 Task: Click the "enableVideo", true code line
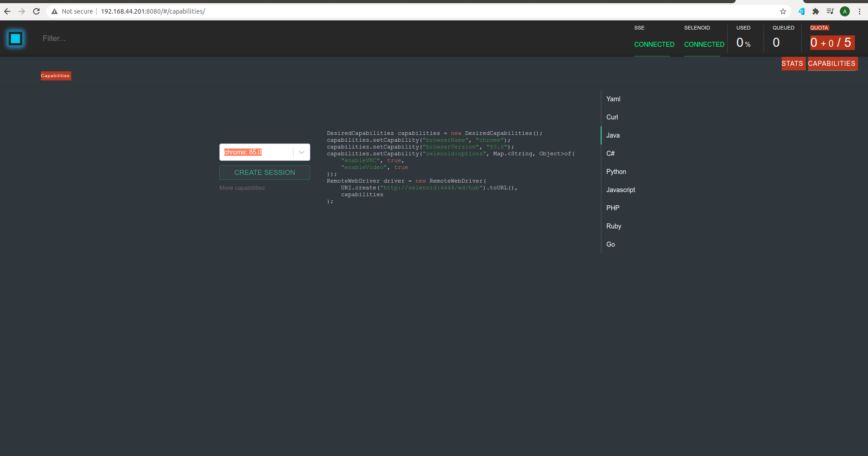tap(375, 168)
